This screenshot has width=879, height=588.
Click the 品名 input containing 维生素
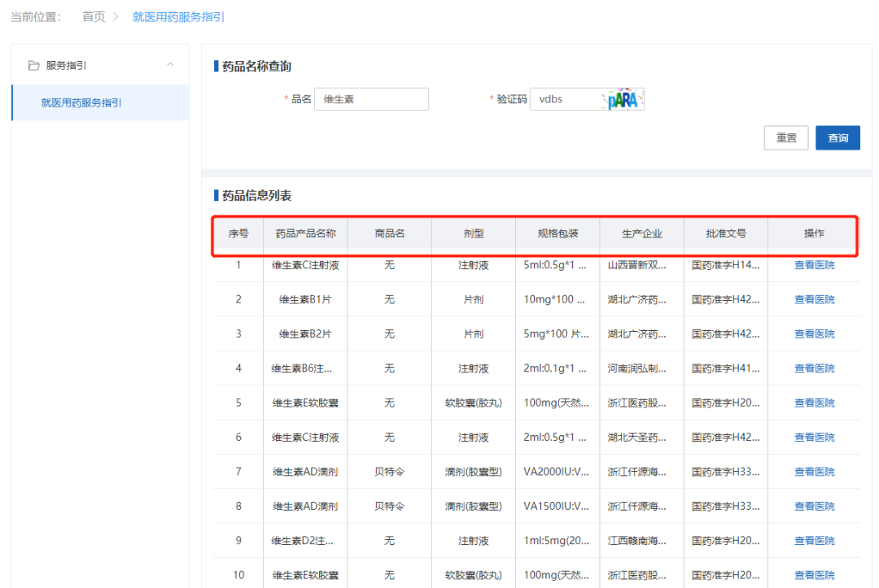[371, 98]
